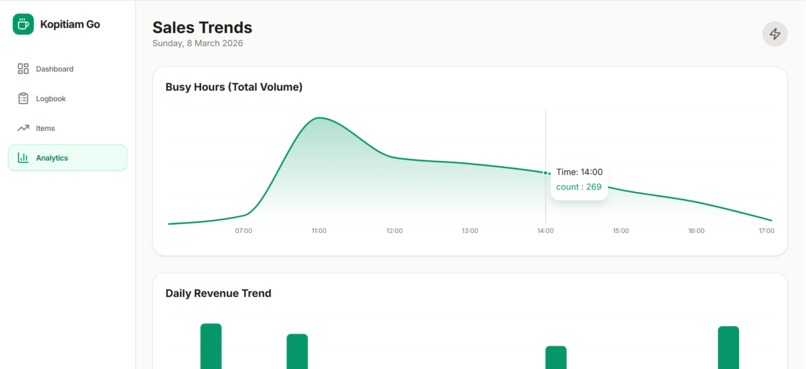Image resolution: width=806 pixels, height=369 pixels.
Task: Click the second revenue bar
Action: click(x=297, y=352)
